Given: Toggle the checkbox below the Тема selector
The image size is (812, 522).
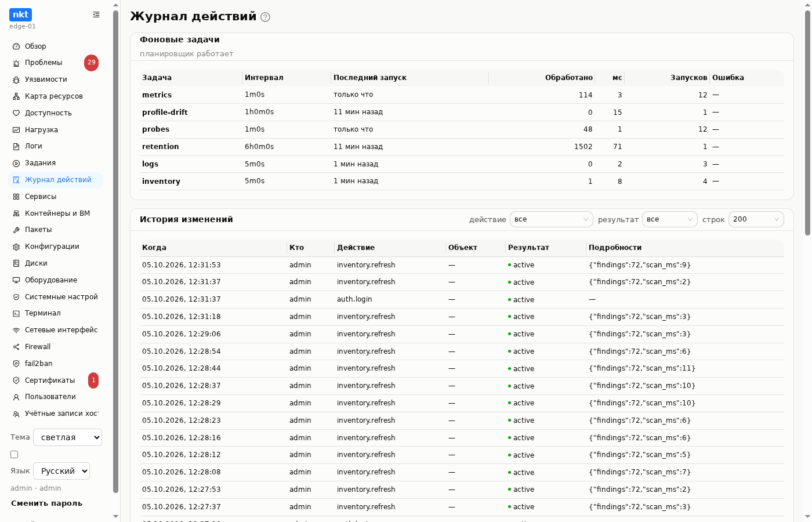Looking at the screenshot, I should (x=14, y=455).
